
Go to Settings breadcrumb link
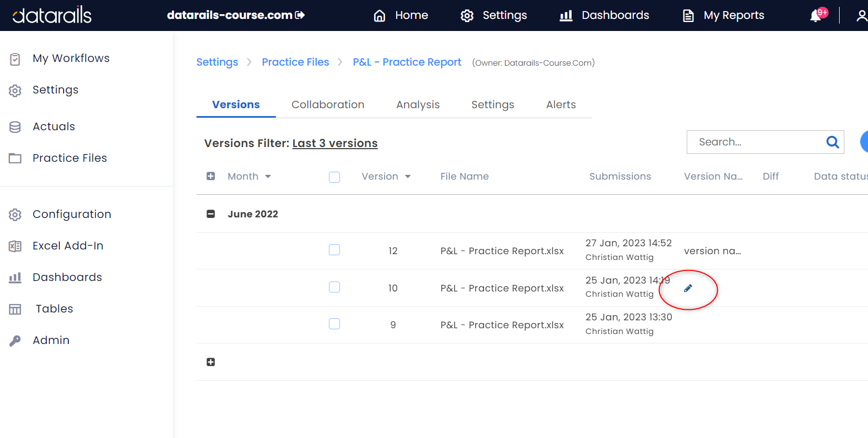point(217,62)
